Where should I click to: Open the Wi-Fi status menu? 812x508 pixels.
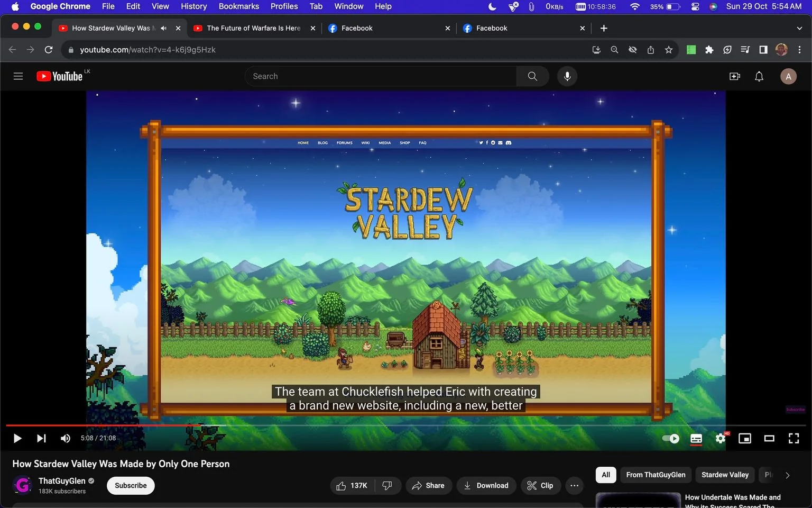[635, 6]
